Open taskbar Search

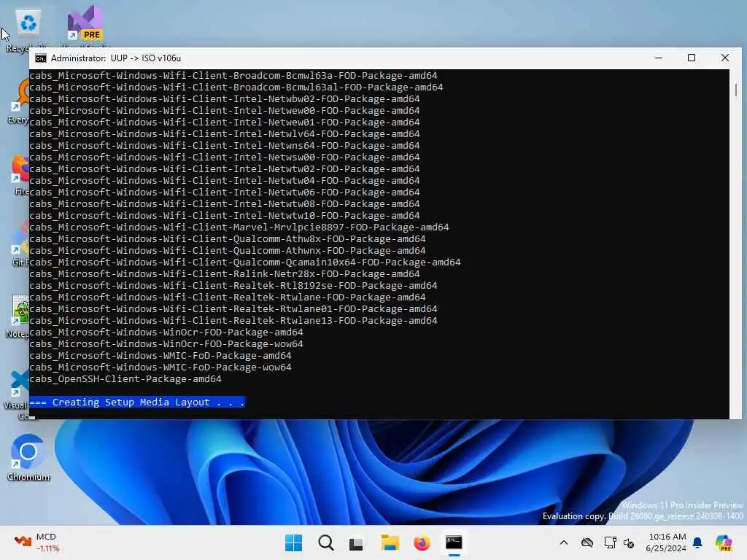326,542
